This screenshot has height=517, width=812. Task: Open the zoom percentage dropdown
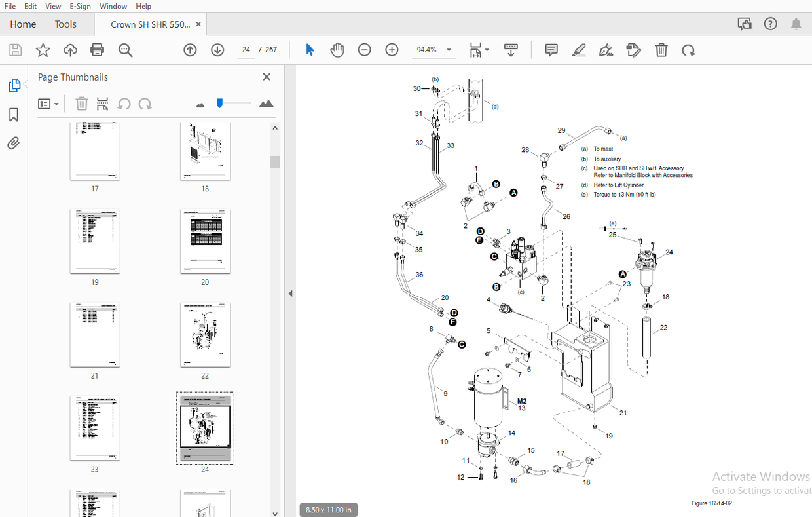(449, 49)
